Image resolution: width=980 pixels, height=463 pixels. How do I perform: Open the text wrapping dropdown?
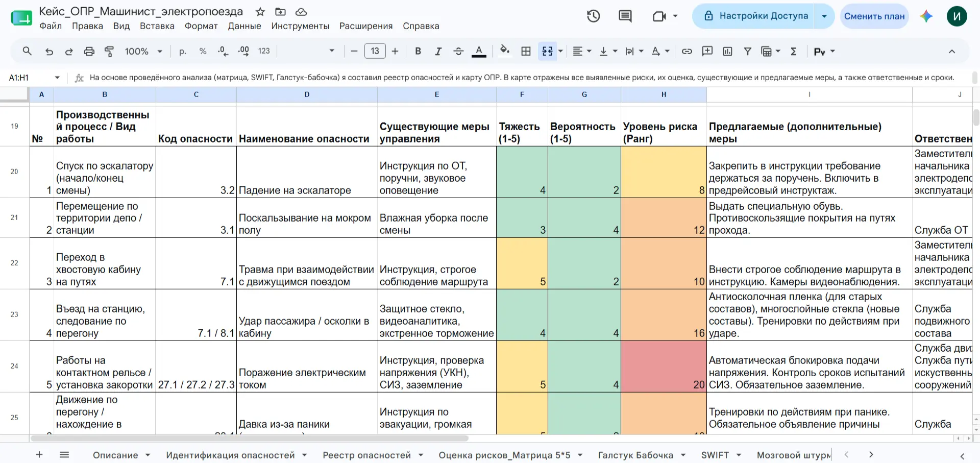point(634,51)
